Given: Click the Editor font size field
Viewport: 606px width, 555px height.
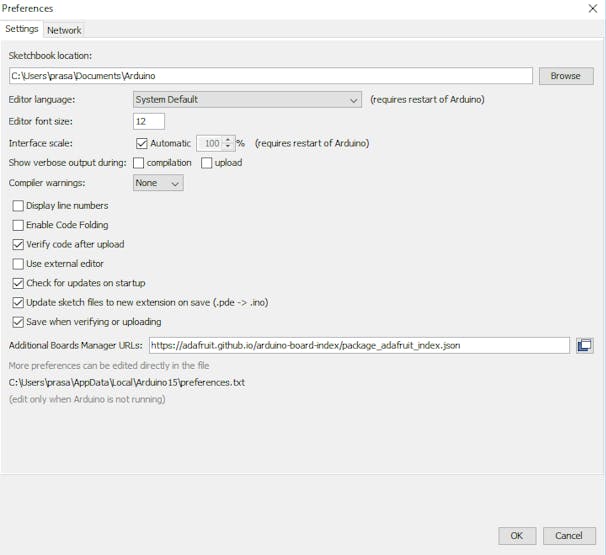Looking at the screenshot, I should [149, 121].
